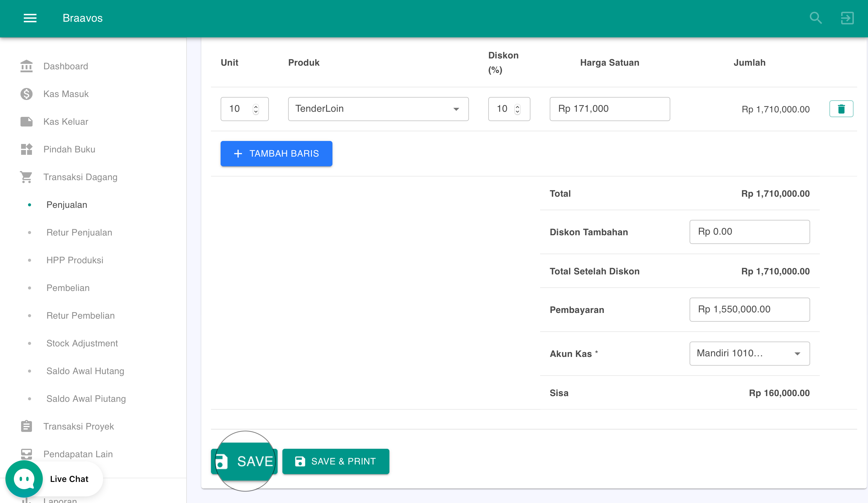
Task: Open Transaksi Proyek in sidebar
Action: (79, 426)
